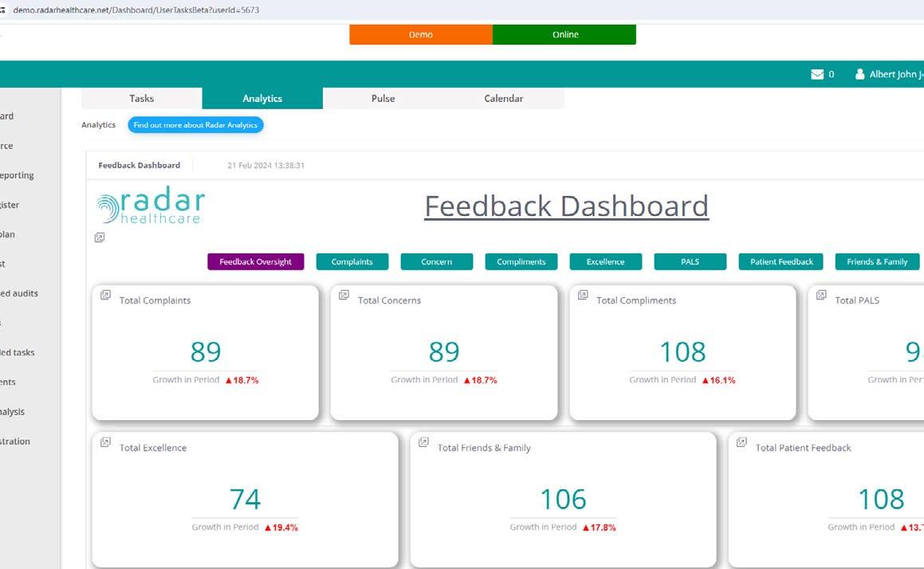Open the mail envelope icon in header
Viewport: 924px width, 569px height.
[816, 74]
